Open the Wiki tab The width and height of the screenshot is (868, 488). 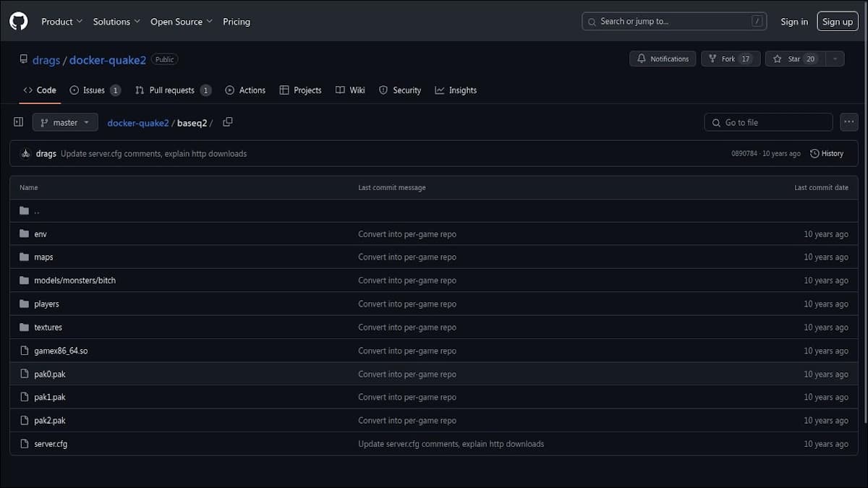click(x=350, y=90)
